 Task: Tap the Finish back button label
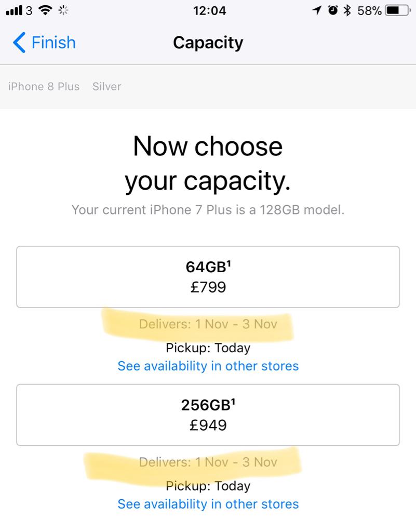pos(53,43)
